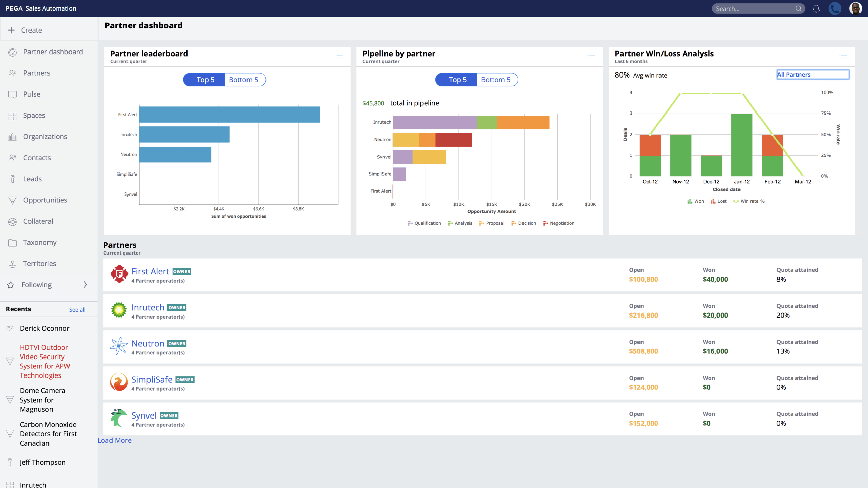This screenshot has width=868, height=488.
Task: Open Pipeline by partner widget menu icon
Action: [591, 57]
